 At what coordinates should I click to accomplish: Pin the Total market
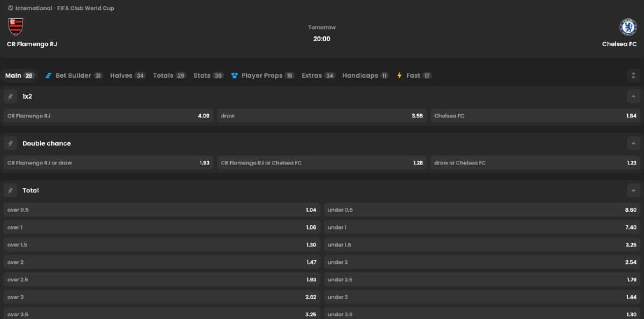pos(10,191)
